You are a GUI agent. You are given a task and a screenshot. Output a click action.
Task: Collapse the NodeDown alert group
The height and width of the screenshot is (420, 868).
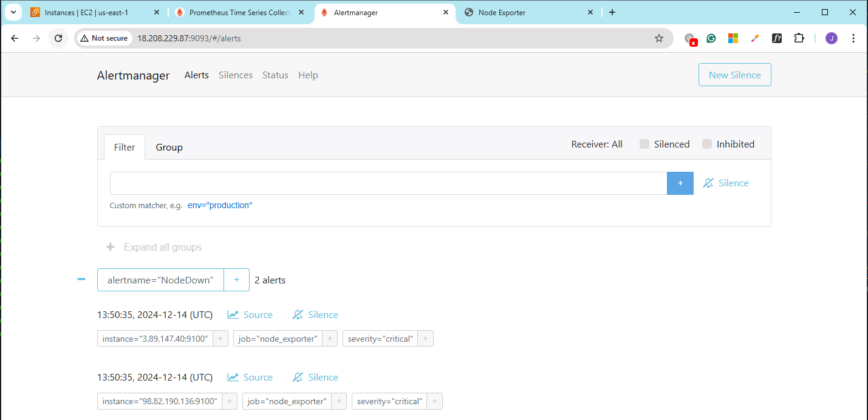(81, 280)
